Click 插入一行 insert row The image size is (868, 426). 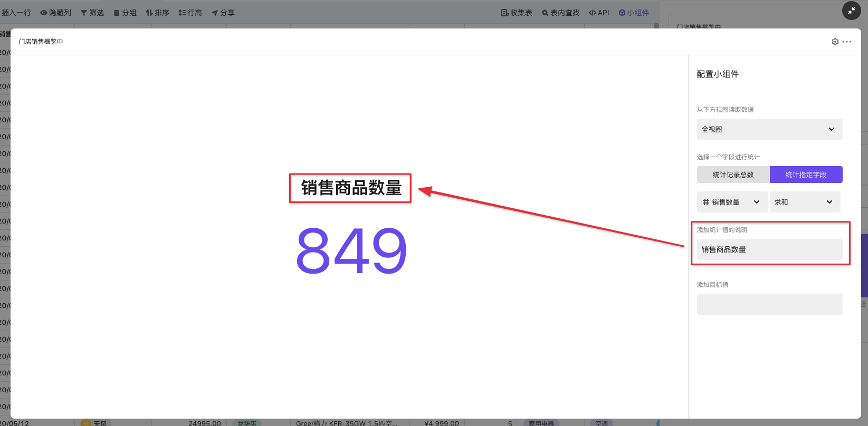click(16, 13)
